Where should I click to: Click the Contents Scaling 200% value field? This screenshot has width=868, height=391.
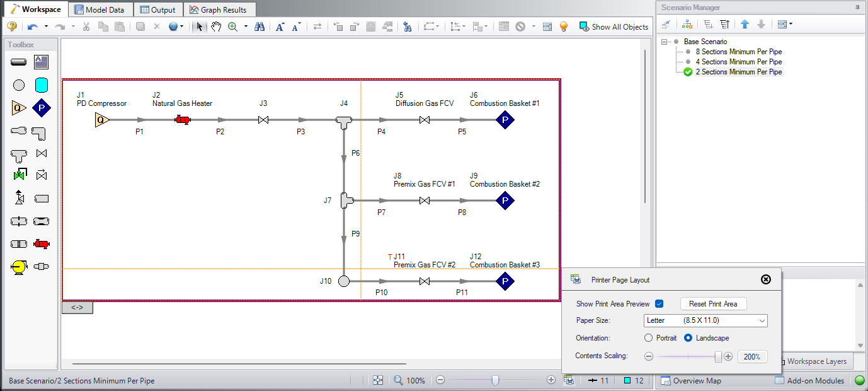tap(752, 356)
